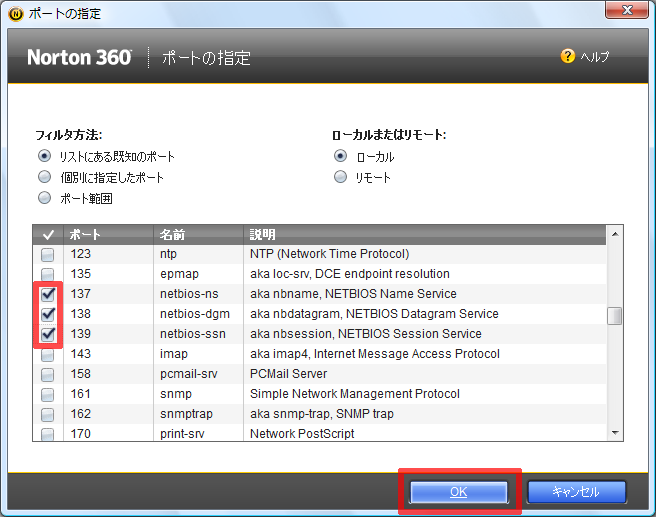The width and height of the screenshot is (656, 517).
Task: Select 'ローカル' radio option
Action: point(341,156)
